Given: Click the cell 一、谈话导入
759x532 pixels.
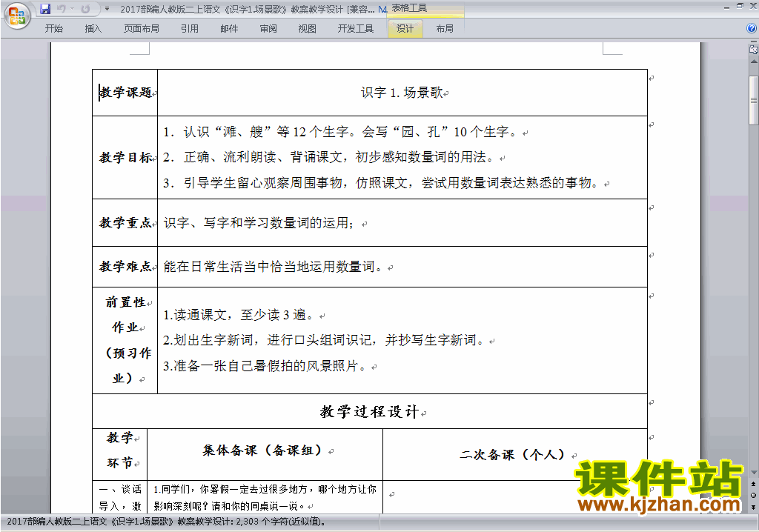Looking at the screenshot, I should pyautogui.click(x=120, y=498).
